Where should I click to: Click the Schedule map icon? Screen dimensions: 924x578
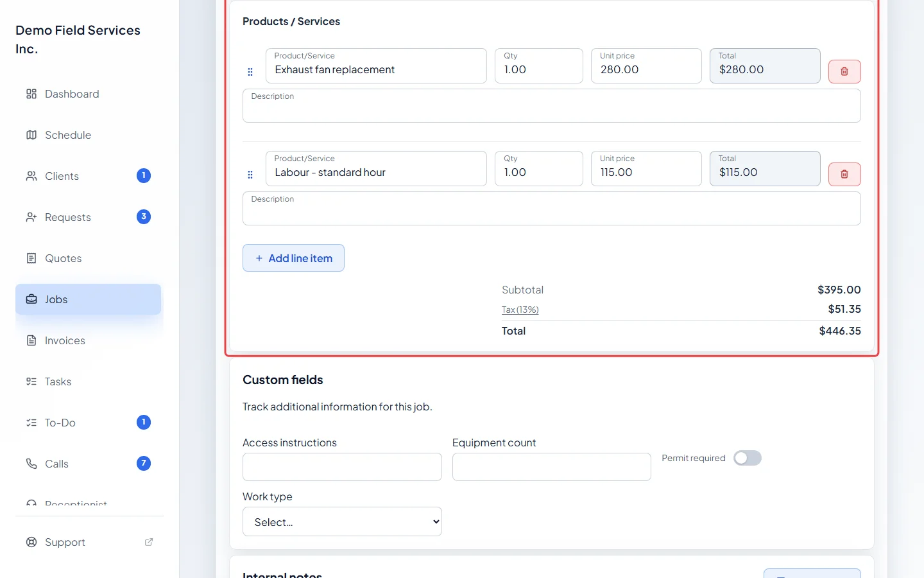click(x=31, y=135)
